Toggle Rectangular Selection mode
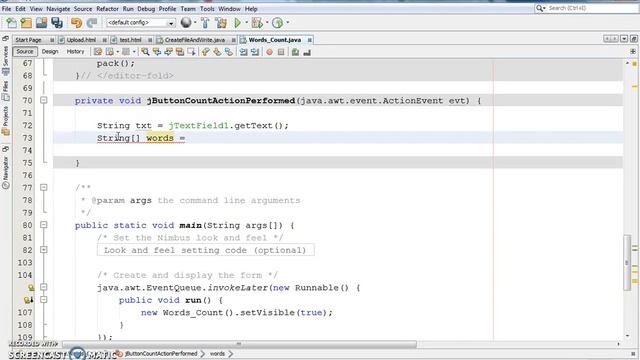The height and width of the screenshot is (360, 640). point(191,52)
